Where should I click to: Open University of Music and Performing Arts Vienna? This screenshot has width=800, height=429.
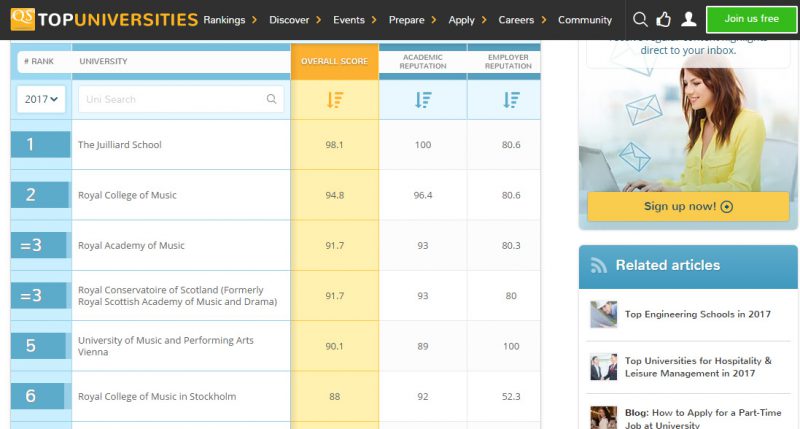166,346
